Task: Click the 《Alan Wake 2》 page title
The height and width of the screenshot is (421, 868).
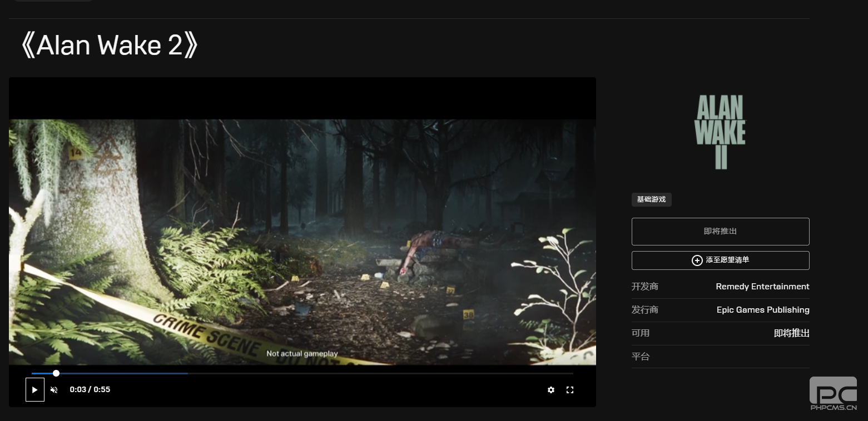Action: (x=109, y=46)
